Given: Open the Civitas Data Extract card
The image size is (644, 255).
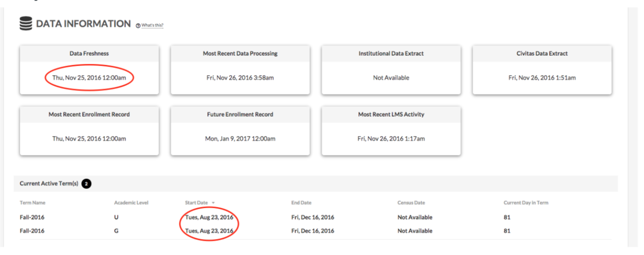Looking at the screenshot, I should coord(542,70).
